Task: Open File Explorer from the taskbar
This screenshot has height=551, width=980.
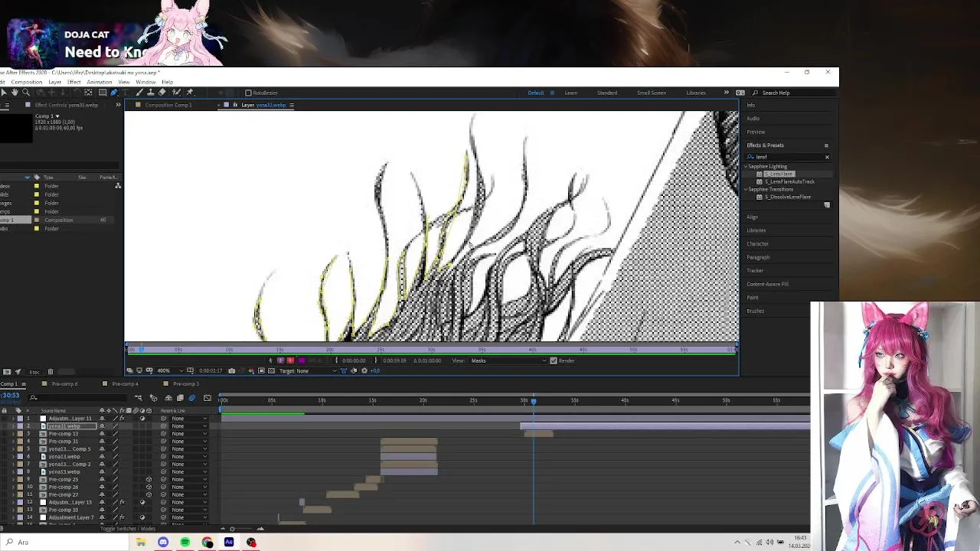Action: [x=141, y=542]
